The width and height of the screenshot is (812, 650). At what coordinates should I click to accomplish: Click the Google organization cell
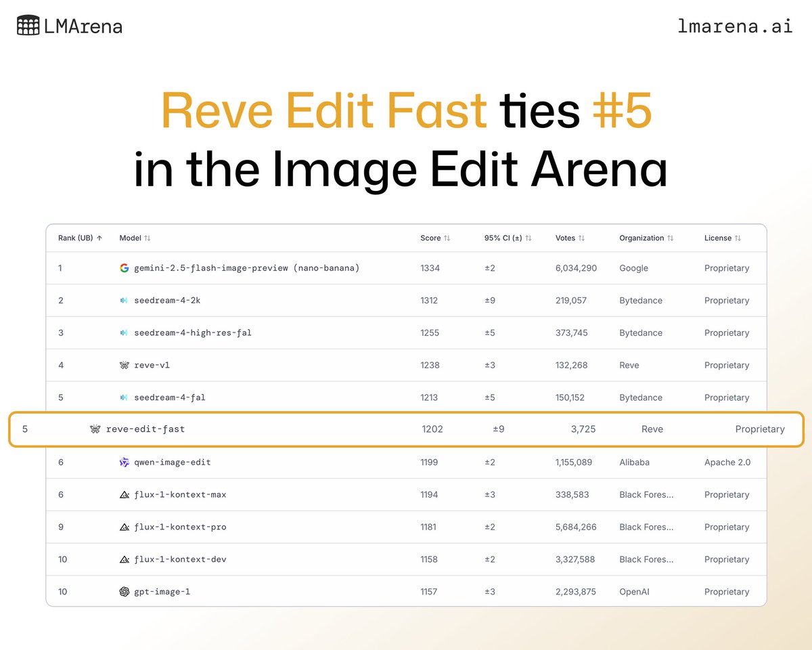coord(633,268)
